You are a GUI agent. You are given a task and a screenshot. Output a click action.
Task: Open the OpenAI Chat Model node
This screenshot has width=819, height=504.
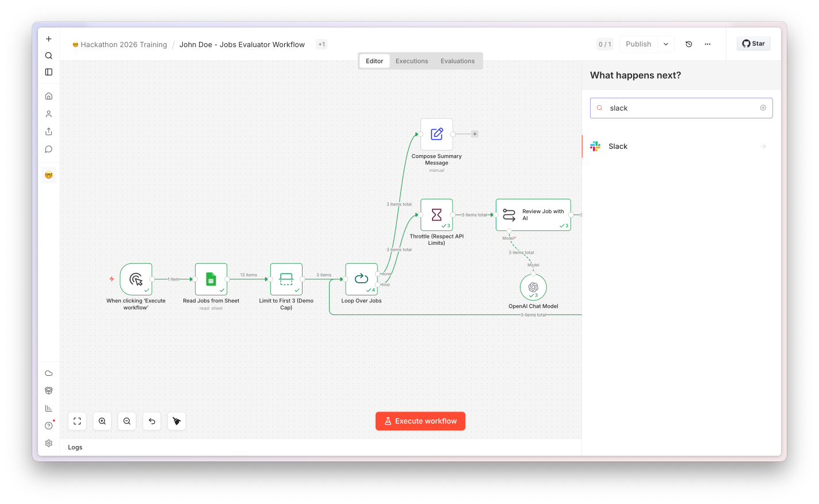(533, 287)
